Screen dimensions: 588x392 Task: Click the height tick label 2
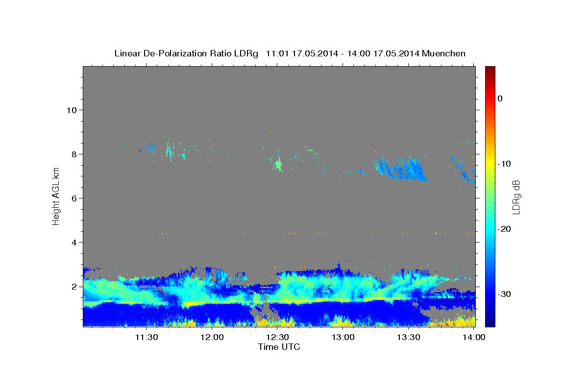pyautogui.click(x=73, y=286)
